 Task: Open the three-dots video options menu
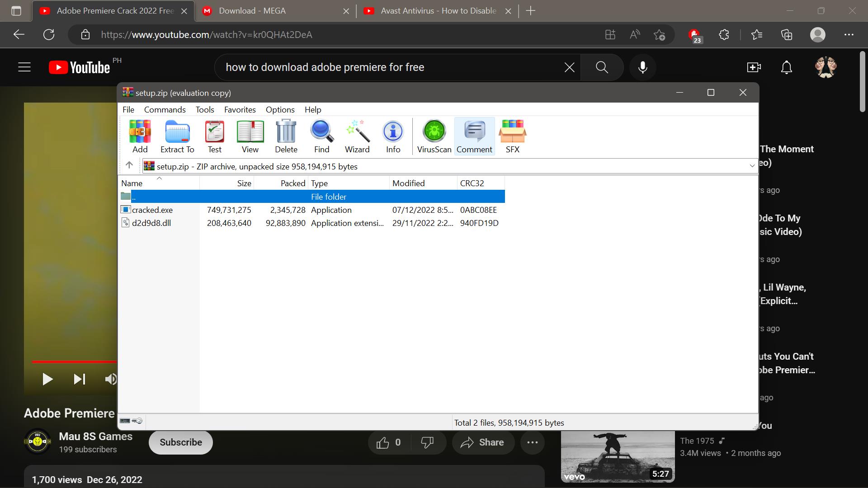pyautogui.click(x=533, y=442)
